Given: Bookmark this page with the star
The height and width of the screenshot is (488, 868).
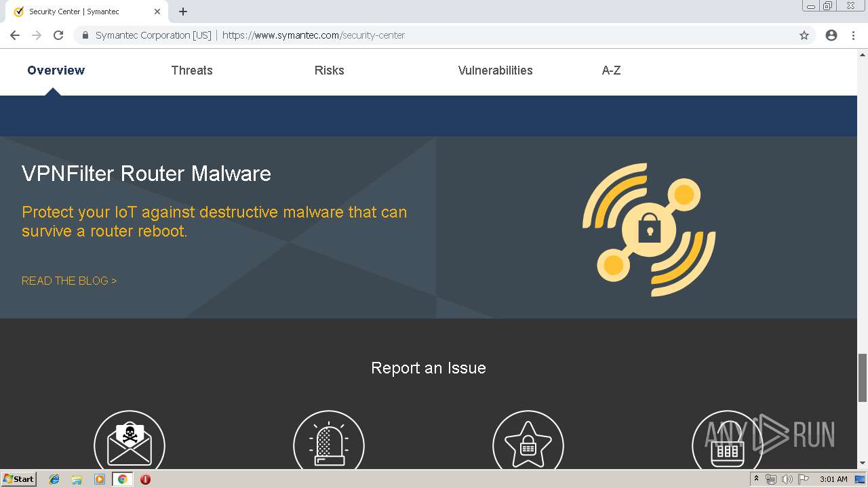Looking at the screenshot, I should click(x=804, y=35).
